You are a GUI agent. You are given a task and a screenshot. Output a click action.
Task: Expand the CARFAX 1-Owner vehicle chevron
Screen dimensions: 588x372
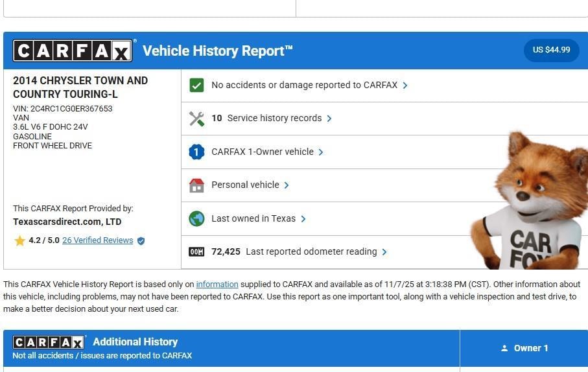pos(321,152)
